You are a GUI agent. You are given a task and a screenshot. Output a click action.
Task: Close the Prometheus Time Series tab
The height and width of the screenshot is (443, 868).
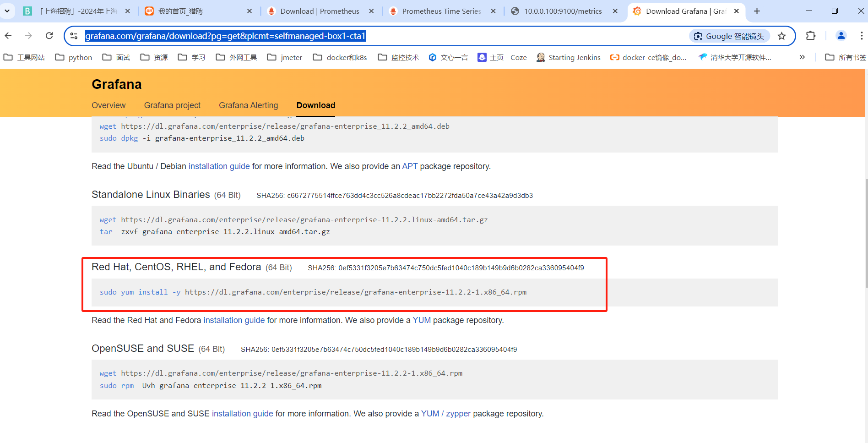(493, 11)
